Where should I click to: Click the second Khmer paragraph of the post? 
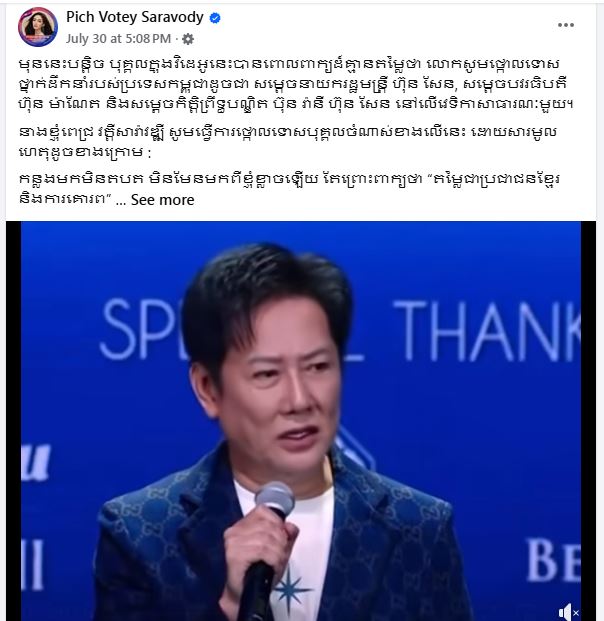tap(288, 142)
